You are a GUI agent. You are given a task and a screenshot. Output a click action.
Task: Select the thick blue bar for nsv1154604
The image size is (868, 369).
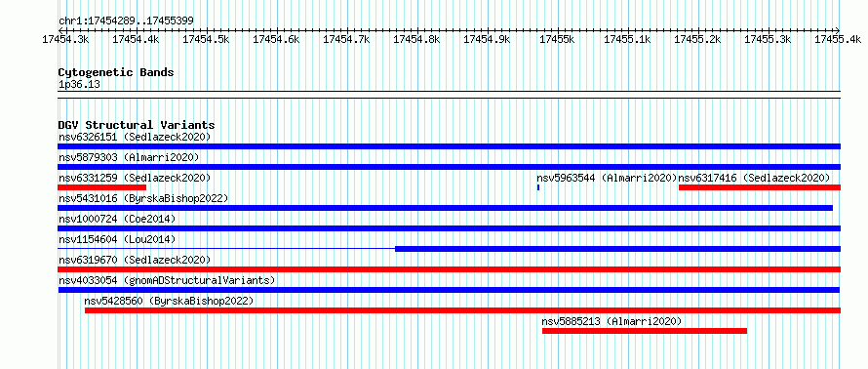click(617, 249)
